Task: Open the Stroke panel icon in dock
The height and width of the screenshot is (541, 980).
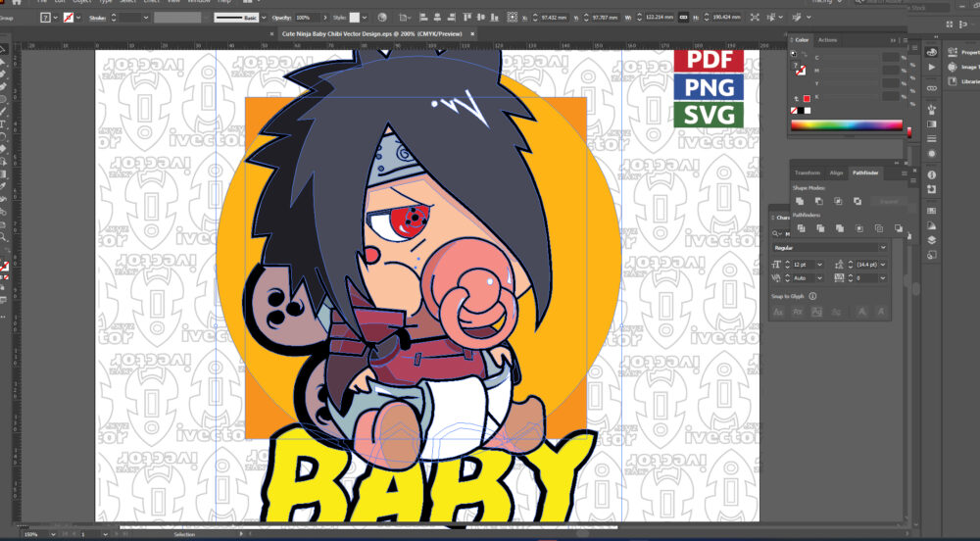Action: [x=932, y=139]
